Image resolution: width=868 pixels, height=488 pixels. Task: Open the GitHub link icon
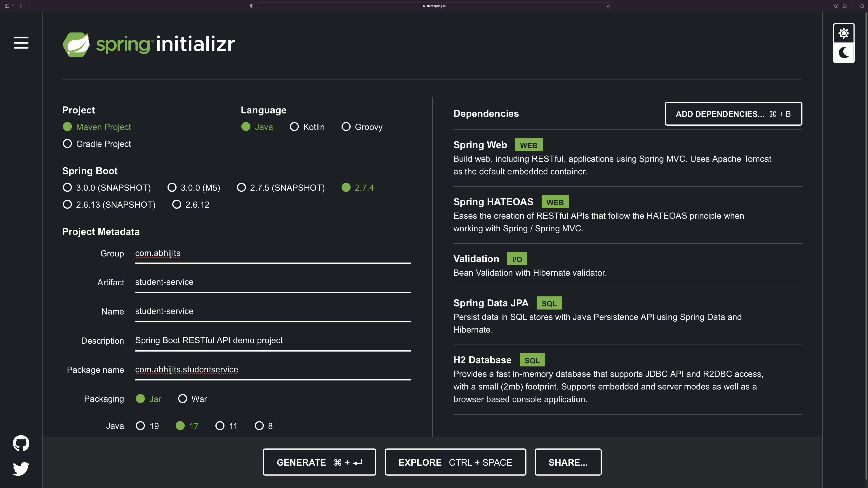click(x=21, y=443)
